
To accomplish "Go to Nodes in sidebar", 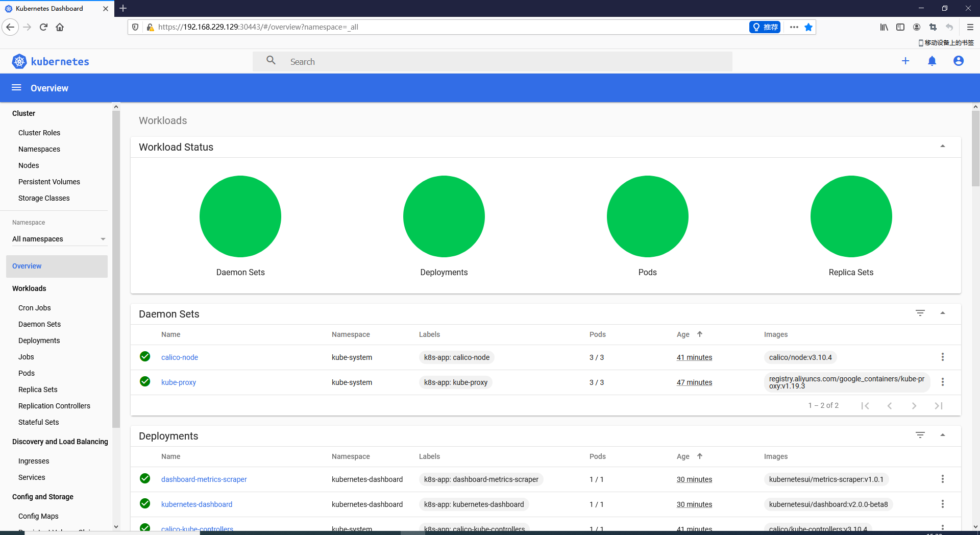I will pos(29,165).
